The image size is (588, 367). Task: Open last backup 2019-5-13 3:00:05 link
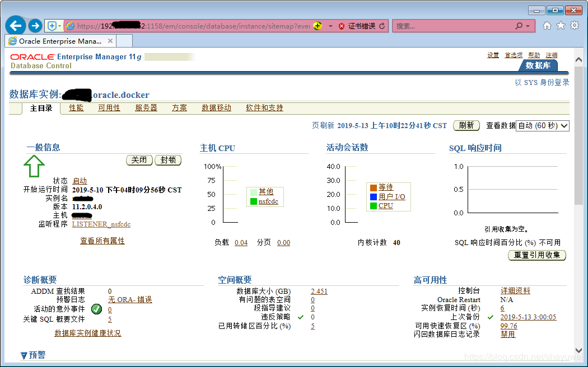coord(528,317)
